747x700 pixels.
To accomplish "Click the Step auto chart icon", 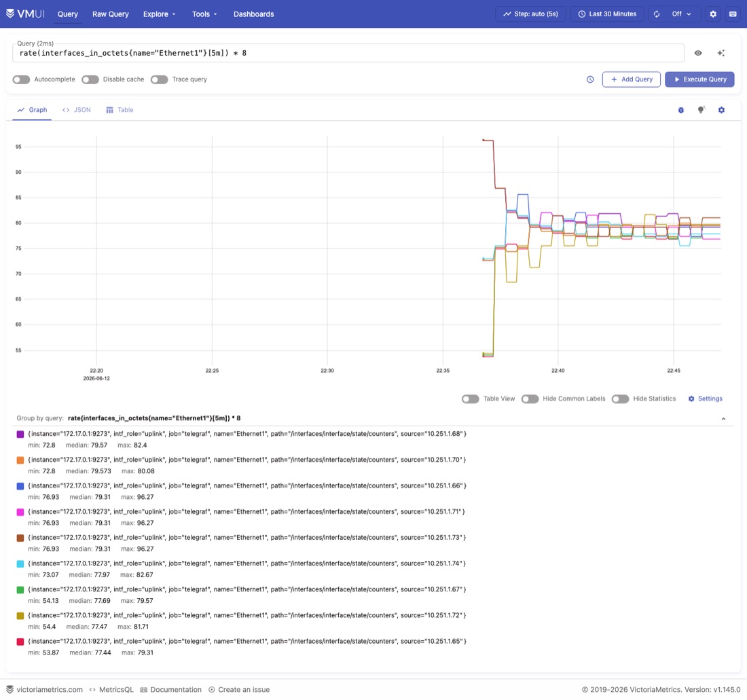I will [507, 14].
